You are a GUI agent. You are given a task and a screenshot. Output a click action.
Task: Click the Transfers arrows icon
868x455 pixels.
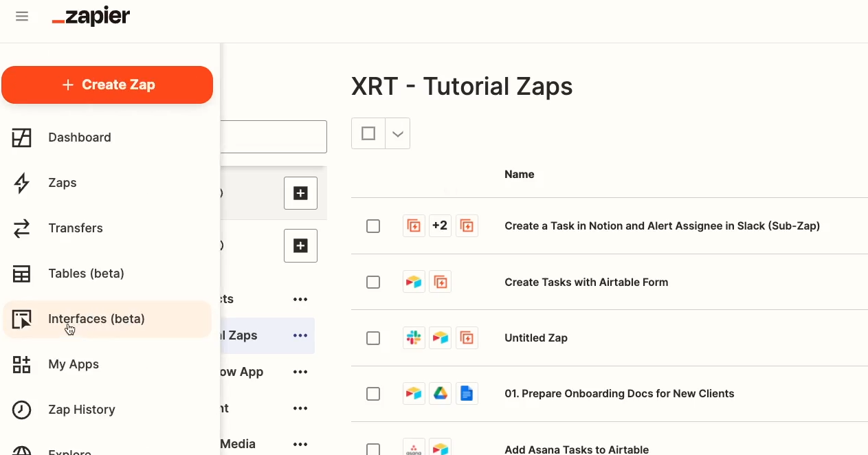[x=22, y=228]
